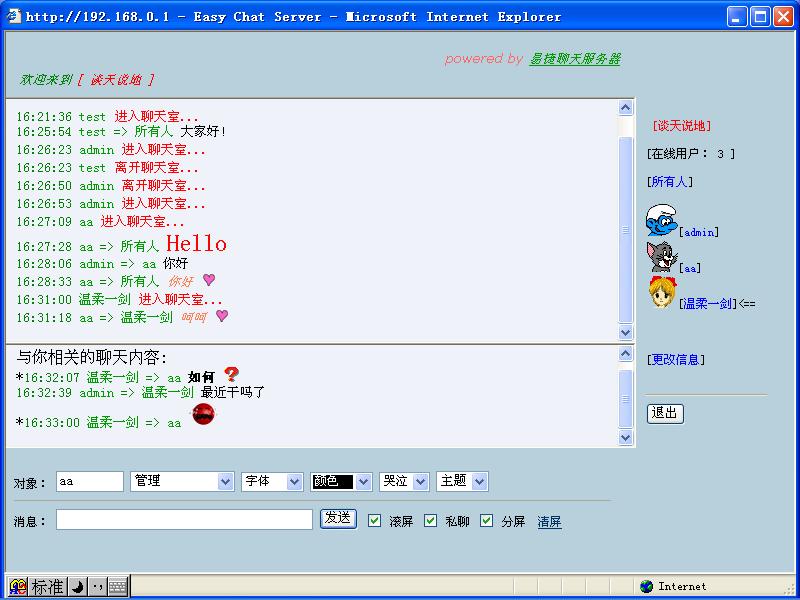Click the 更改信息 change info link

click(x=676, y=359)
